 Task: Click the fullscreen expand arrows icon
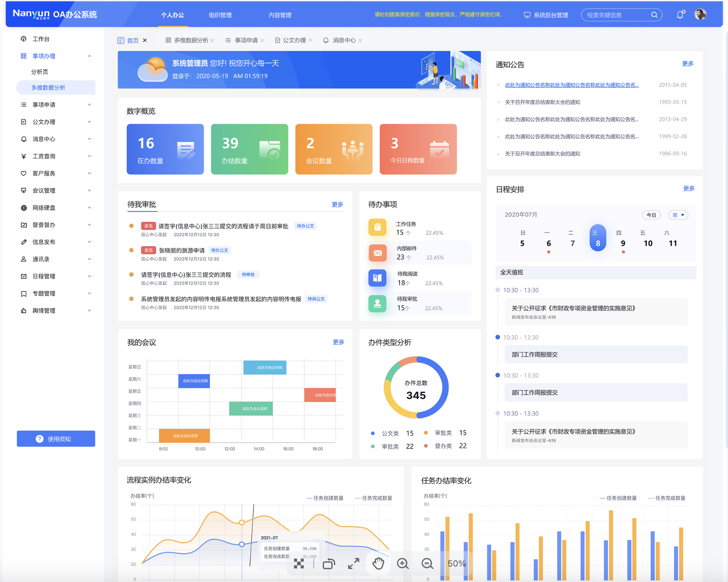[x=354, y=563]
